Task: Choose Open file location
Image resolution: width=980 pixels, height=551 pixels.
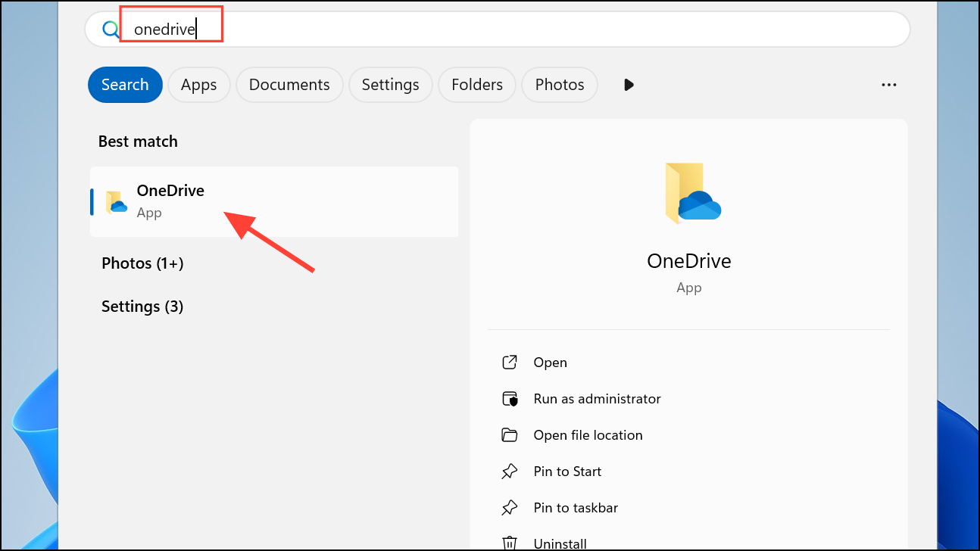Action: (588, 435)
